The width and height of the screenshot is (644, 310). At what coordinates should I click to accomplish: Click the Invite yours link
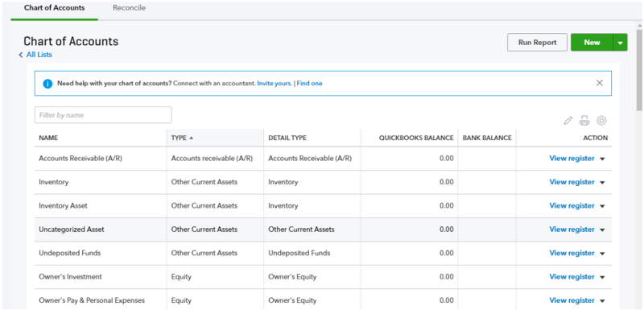point(275,84)
